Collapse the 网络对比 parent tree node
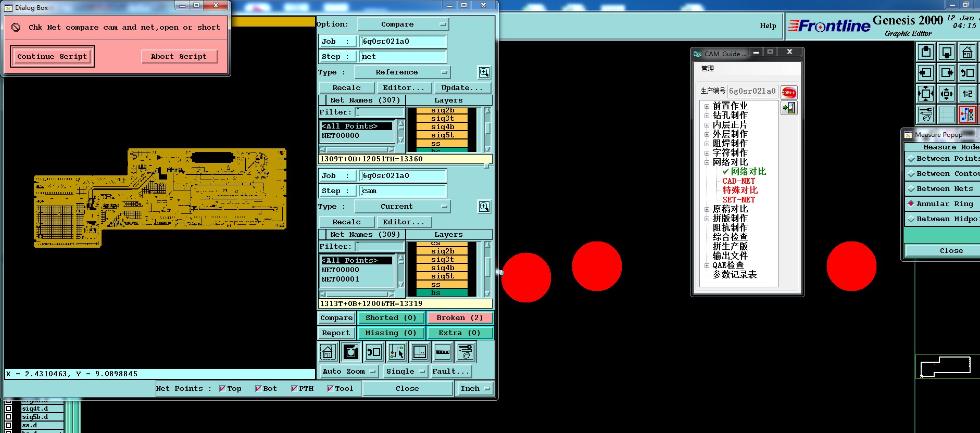980x433 pixels. click(707, 162)
